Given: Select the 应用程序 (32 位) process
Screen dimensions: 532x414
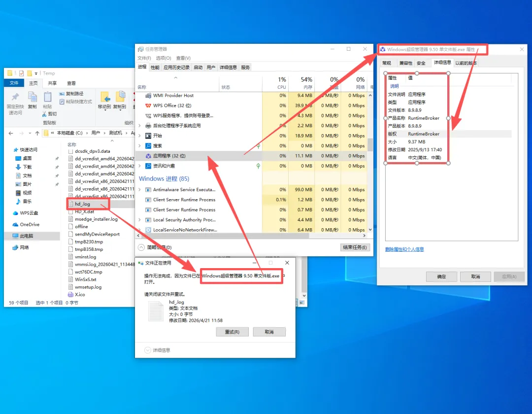Looking at the screenshot, I should point(251,156).
